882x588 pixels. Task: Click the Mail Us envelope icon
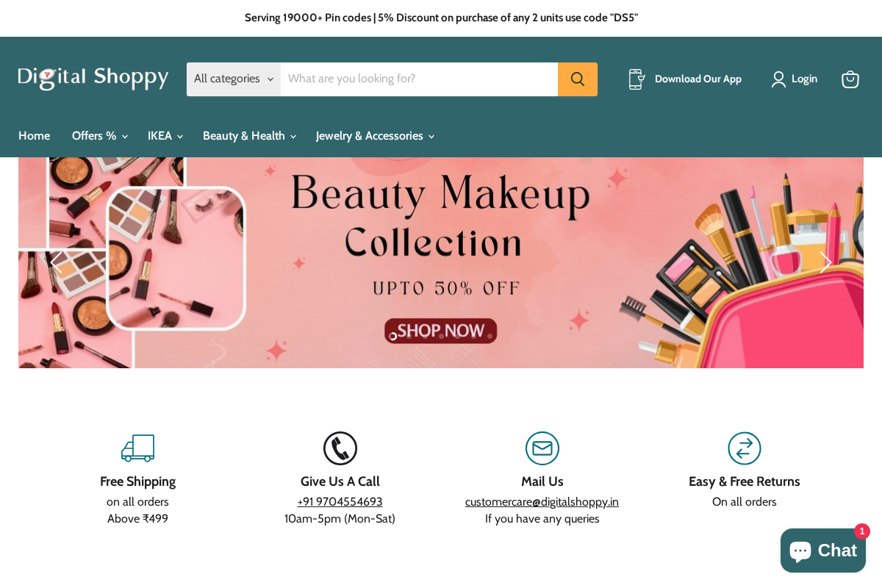[542, 448]
